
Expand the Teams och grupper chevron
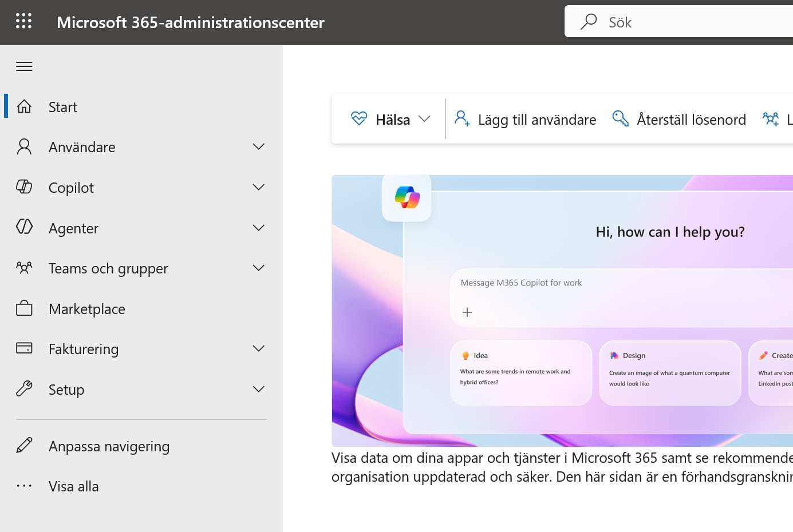259,268
